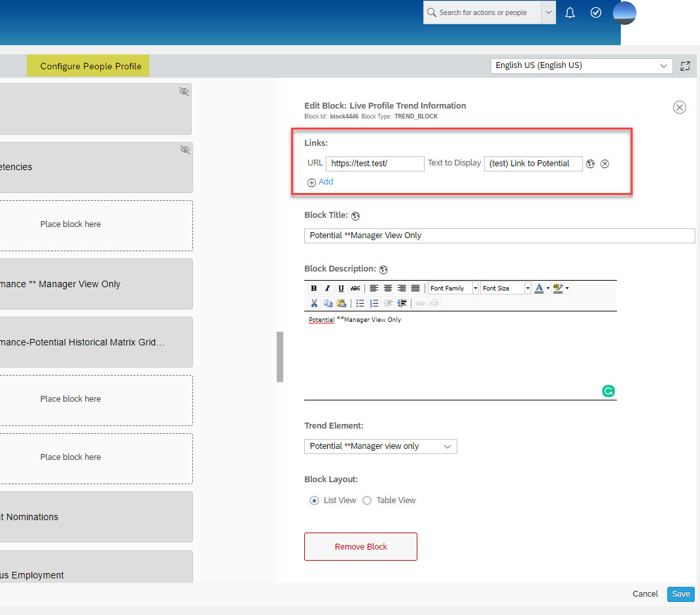Open the user avatar menu
700x615 pixels.
point(625,13)
